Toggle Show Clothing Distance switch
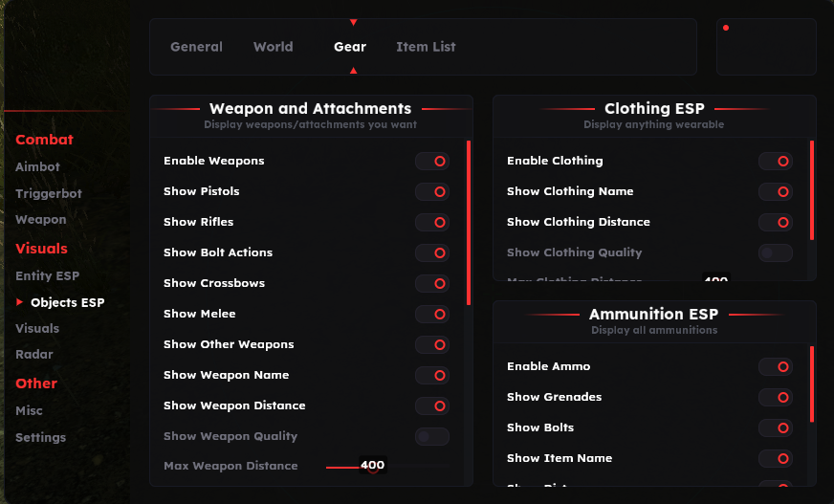Image resolution: width=834 pixels, height=504 pixels. coord(776,222)
